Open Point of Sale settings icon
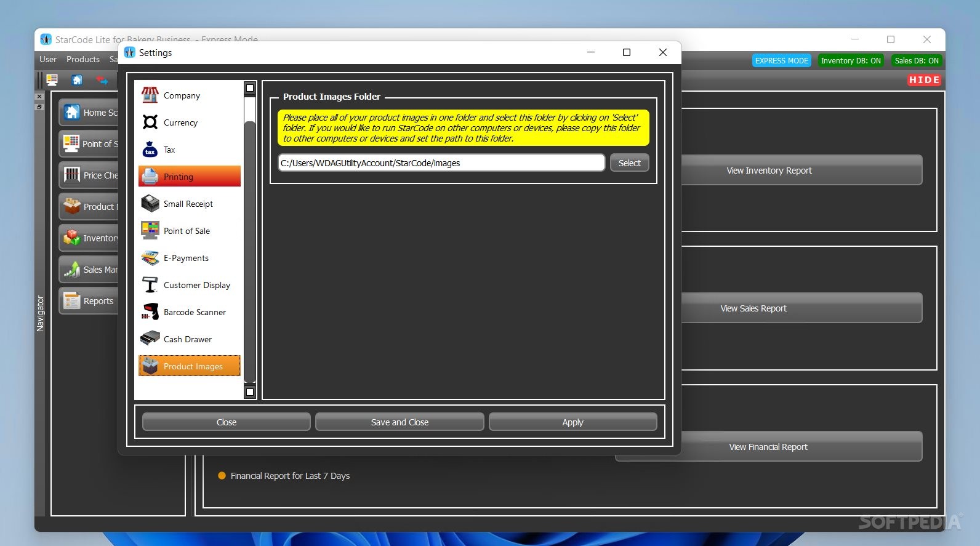The image size is (980, 546). point(150,231)
